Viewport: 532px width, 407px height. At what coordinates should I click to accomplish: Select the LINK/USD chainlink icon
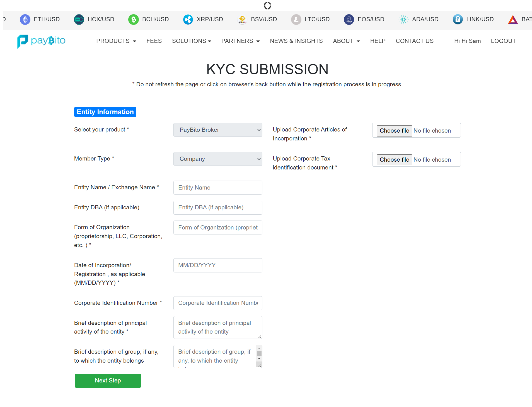pyautogui.click(x=458, y=19)
